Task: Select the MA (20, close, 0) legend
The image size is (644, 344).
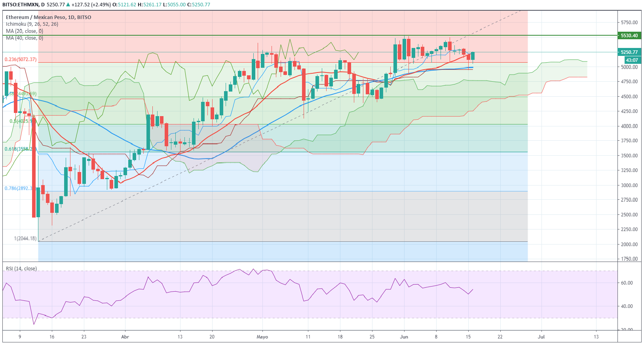Action: click(25, 31)
